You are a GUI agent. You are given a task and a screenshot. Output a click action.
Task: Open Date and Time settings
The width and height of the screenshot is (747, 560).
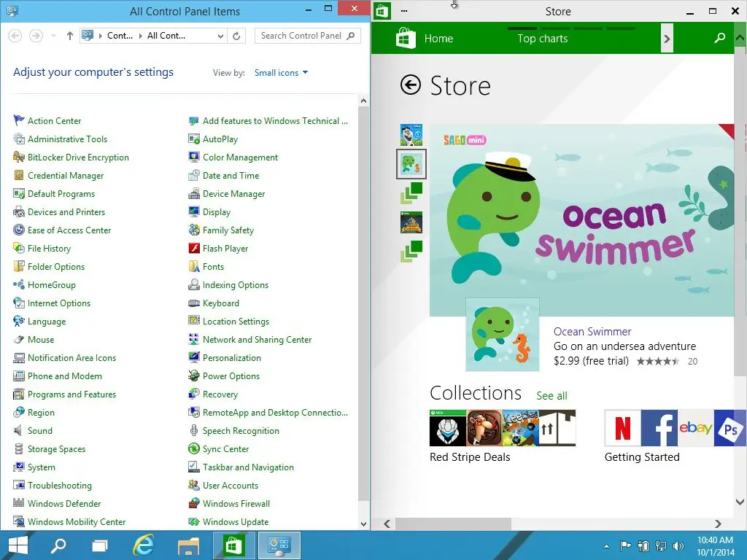229,175
